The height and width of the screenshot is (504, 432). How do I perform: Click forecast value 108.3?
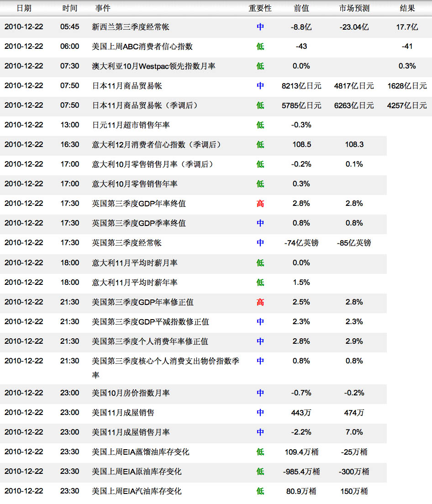[354, 144]
